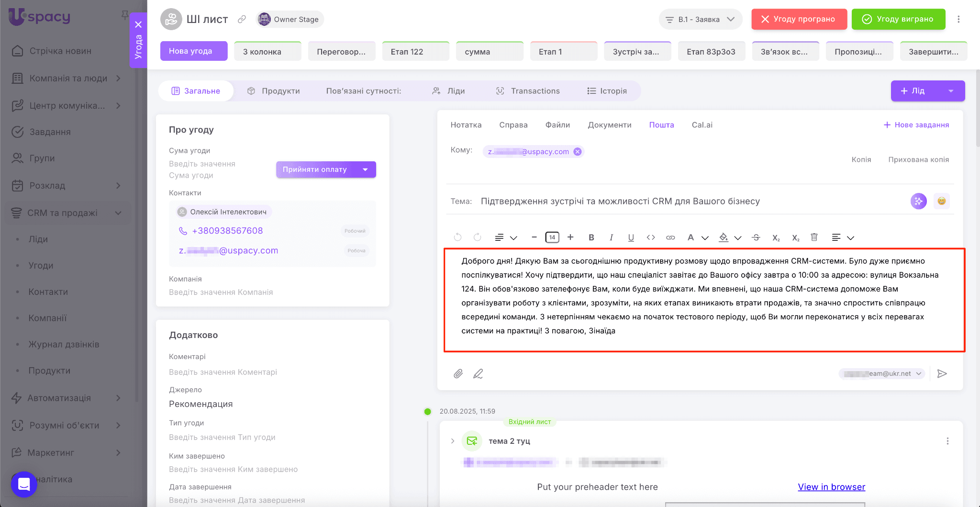Viewport: 980px width, 507px height.
Task: Click the trash icon in the editor toolbar
Action: 814,237
